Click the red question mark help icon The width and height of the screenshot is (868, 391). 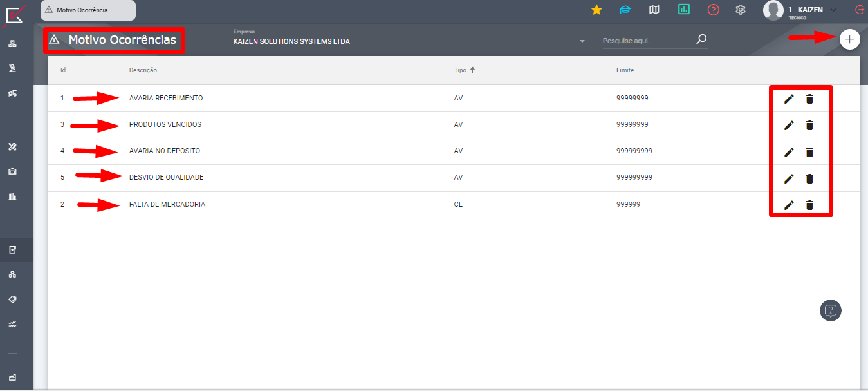click(x=713, y=10)
